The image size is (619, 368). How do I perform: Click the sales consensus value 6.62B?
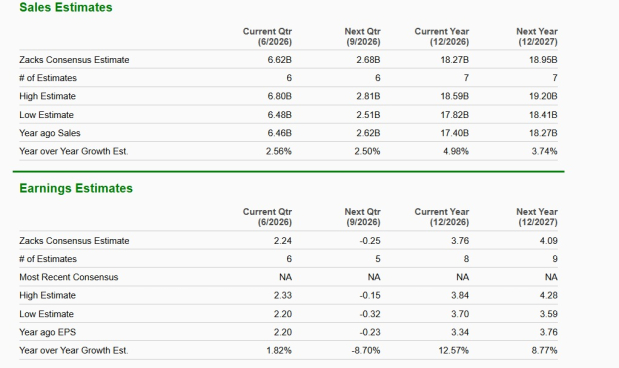[x=279, y=60]
